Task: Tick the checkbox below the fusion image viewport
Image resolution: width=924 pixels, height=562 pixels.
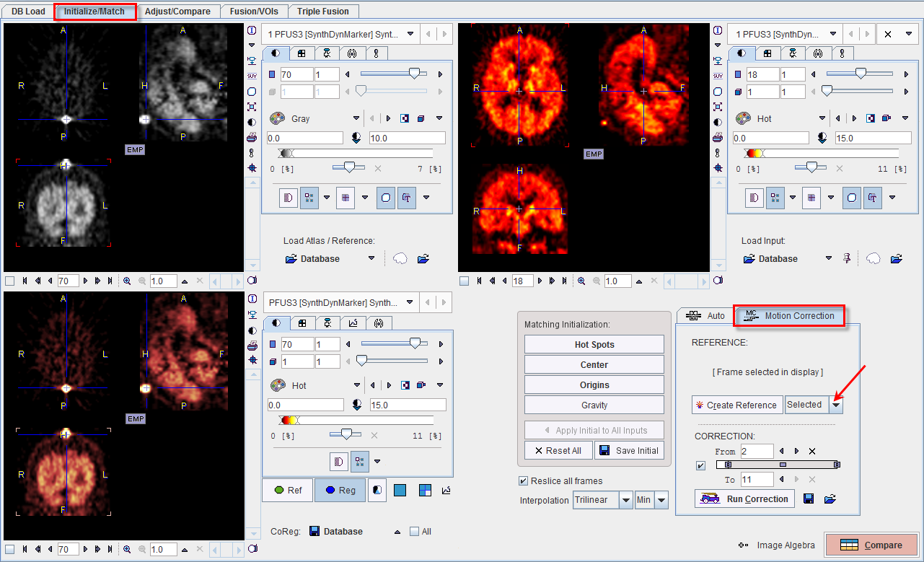Action: pyautogui.click(x=9, y=549)
